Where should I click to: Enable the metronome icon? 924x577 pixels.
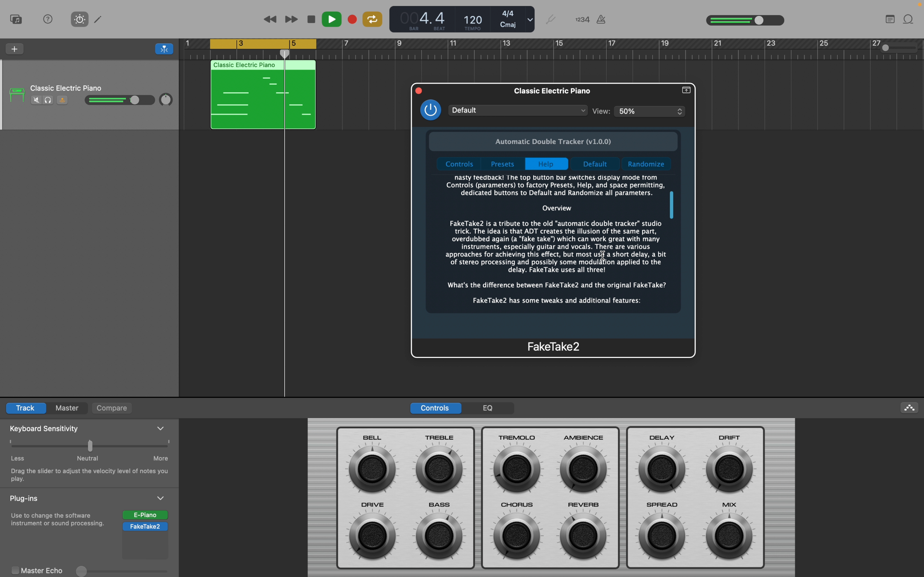click(x=601, y=19)
